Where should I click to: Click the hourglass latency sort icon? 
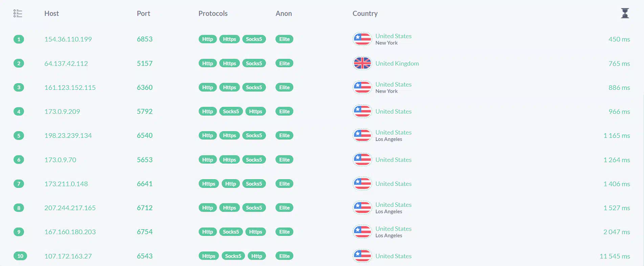click(x=625, y=13)
